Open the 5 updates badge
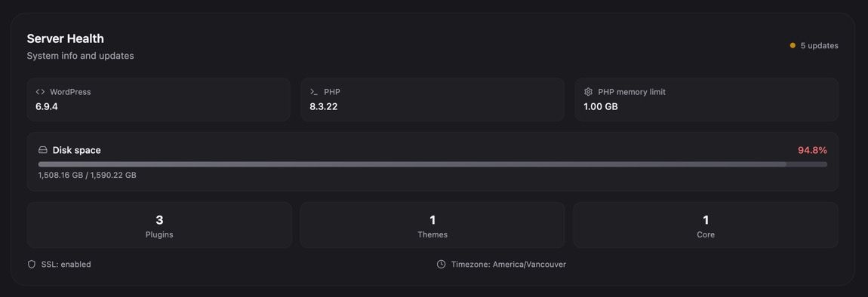The height and width of the screenshot is (297, 868). point(814,45)
